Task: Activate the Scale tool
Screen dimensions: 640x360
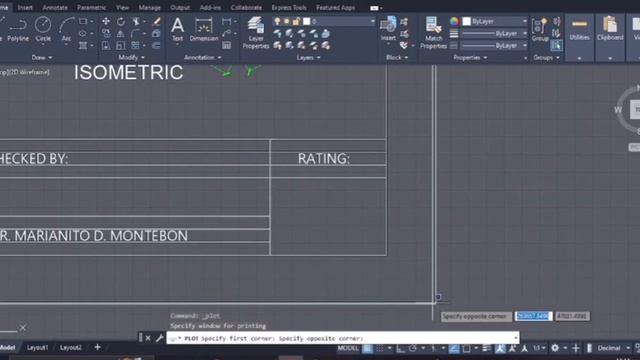Action: 121,45
